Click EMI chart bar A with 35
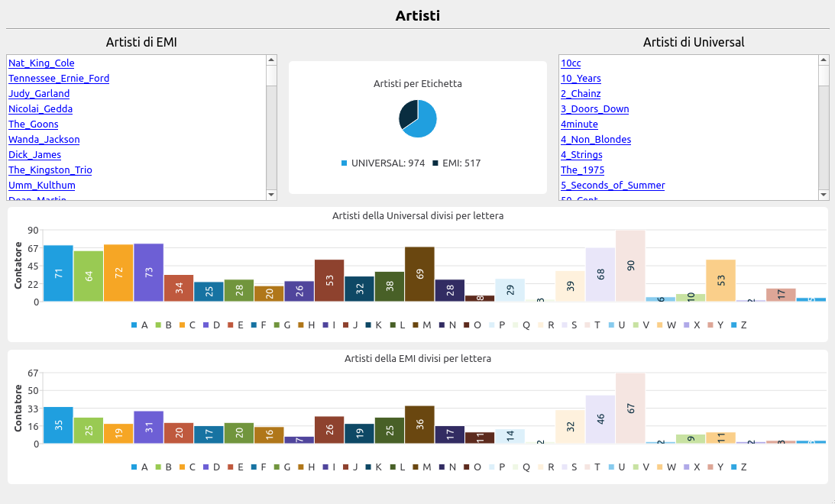This screenshot has width=835, height=504. click(x=58, y=425)
